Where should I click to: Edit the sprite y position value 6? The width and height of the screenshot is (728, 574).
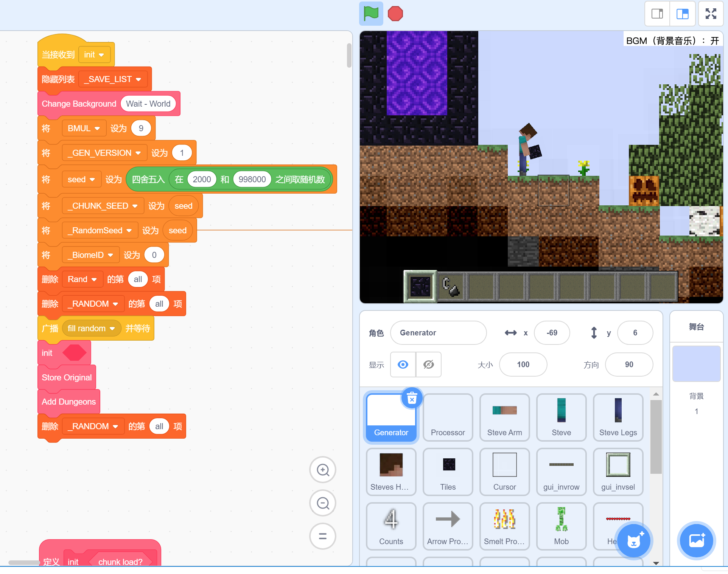coord(635,333)
